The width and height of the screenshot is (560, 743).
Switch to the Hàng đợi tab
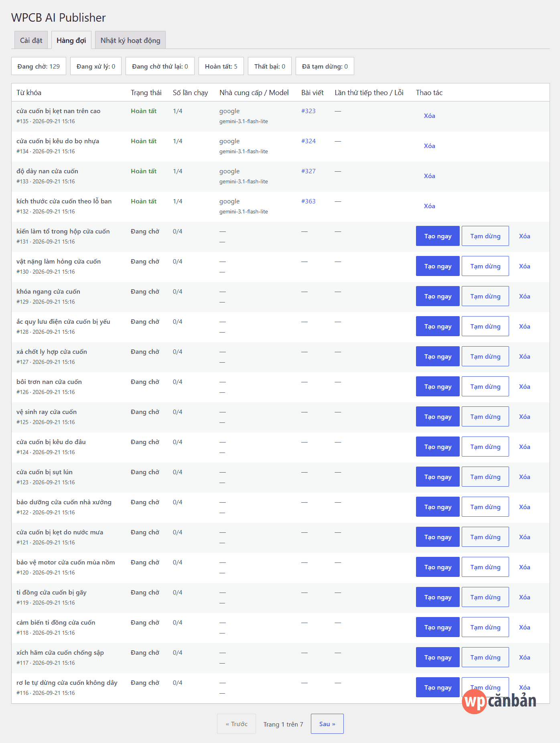coord(71,40)
